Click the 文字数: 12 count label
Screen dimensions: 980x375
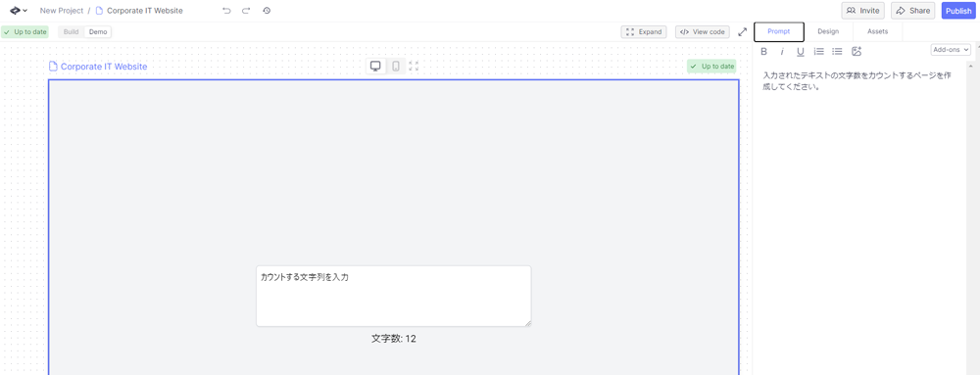[x=394, y=339]
